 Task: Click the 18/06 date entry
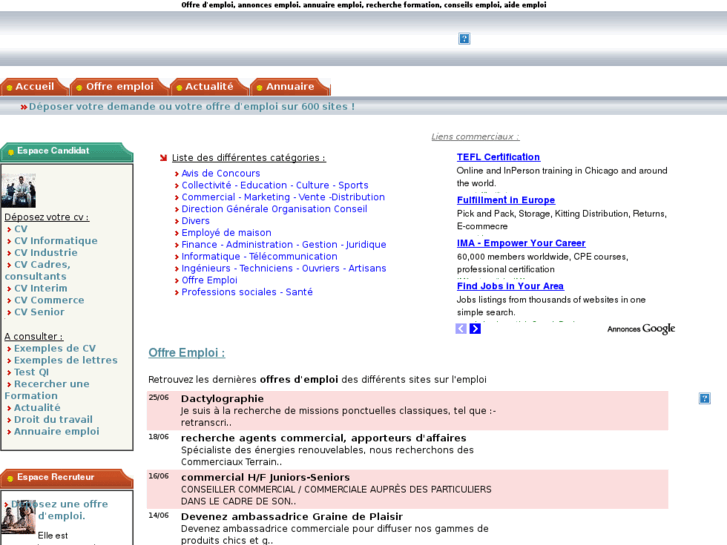click(x=159, y=437)
